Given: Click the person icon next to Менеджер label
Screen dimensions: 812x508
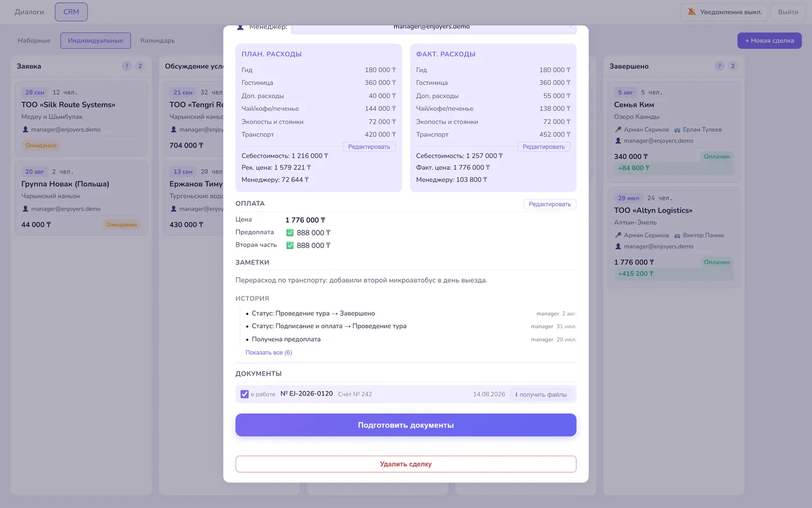Looking at the screenshot, I should click(240, 27).
